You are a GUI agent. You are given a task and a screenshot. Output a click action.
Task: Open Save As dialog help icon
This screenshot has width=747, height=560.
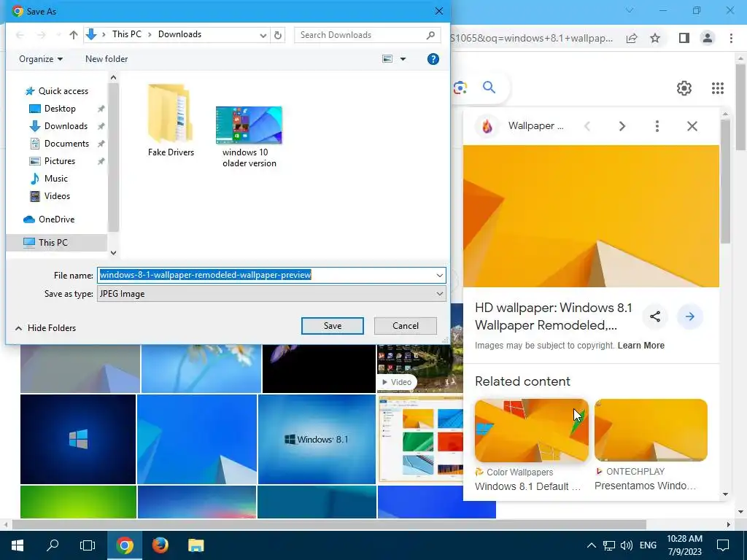click(433, 59)
